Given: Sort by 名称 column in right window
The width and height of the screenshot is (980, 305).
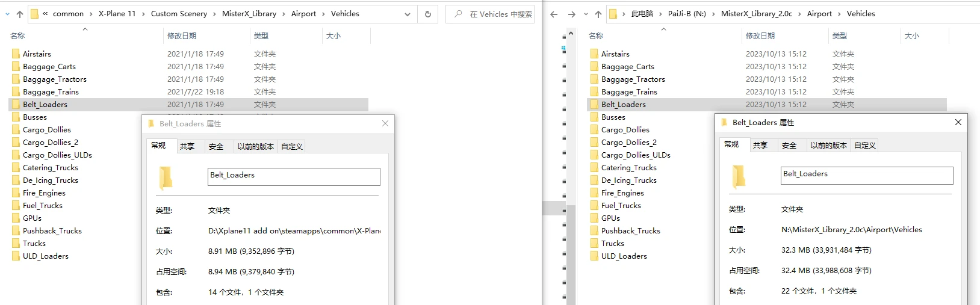Looking at the screenshot, I should click(x=597, y=36).
